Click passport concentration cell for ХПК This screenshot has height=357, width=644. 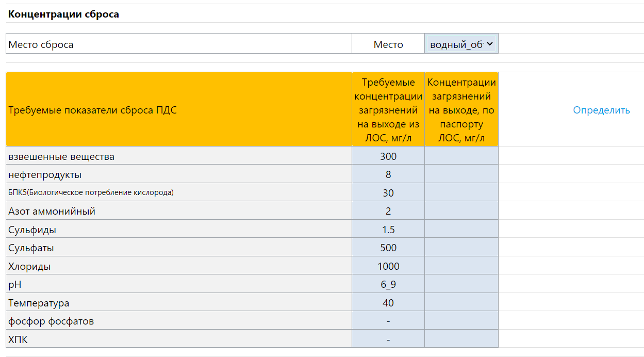tap(461, 339)
